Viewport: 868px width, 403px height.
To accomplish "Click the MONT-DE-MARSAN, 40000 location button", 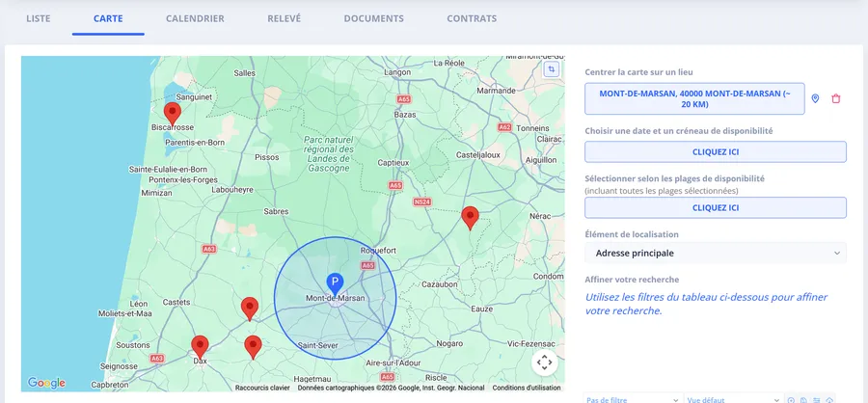I will tap(694, 99).
